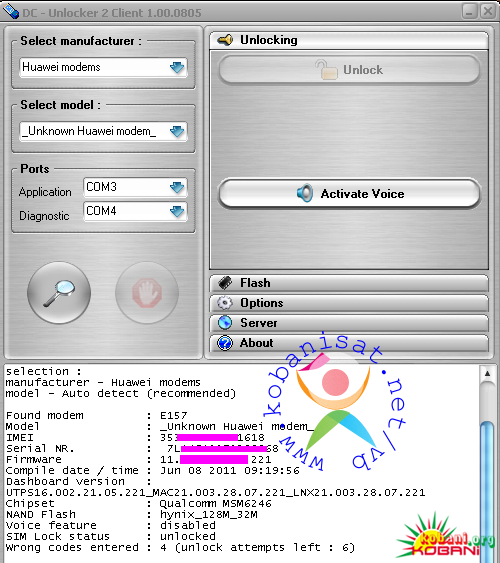Click the red stop hand button
Screen dimensions: 500x563
147,293
